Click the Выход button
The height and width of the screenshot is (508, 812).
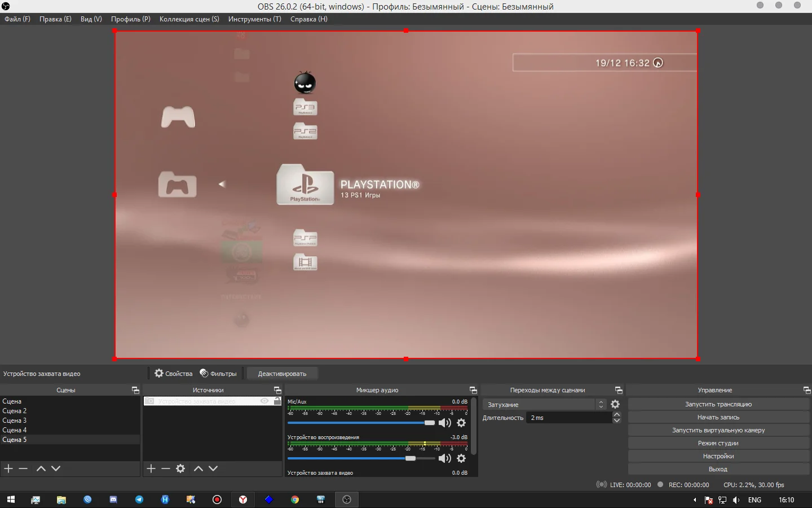pyautogui.click(x=718, y=469)
